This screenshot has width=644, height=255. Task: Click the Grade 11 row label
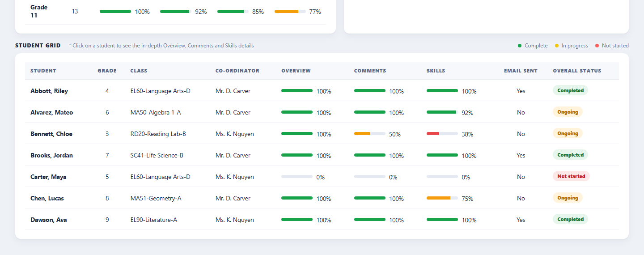point(39,11)
